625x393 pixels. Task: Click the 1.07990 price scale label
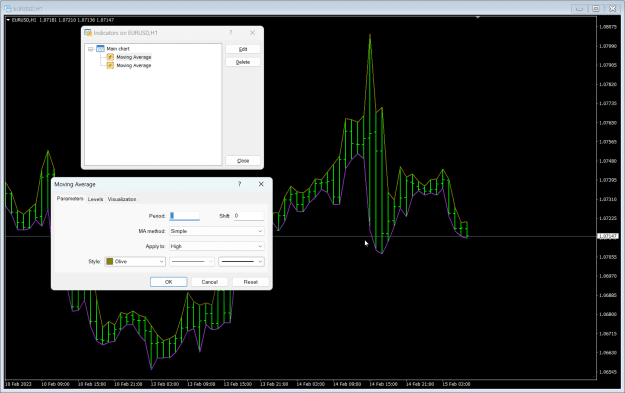point(608,46)
